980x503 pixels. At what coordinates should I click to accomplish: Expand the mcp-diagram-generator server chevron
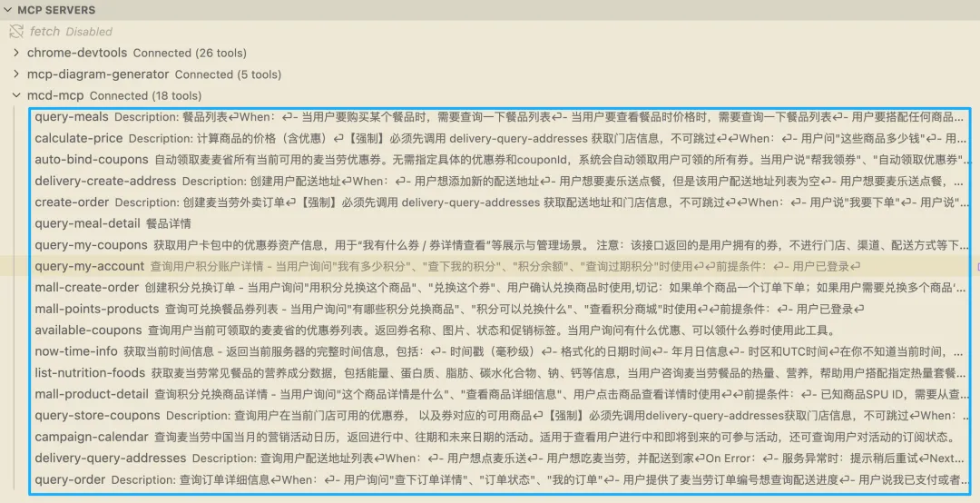[x=16, y=74]
